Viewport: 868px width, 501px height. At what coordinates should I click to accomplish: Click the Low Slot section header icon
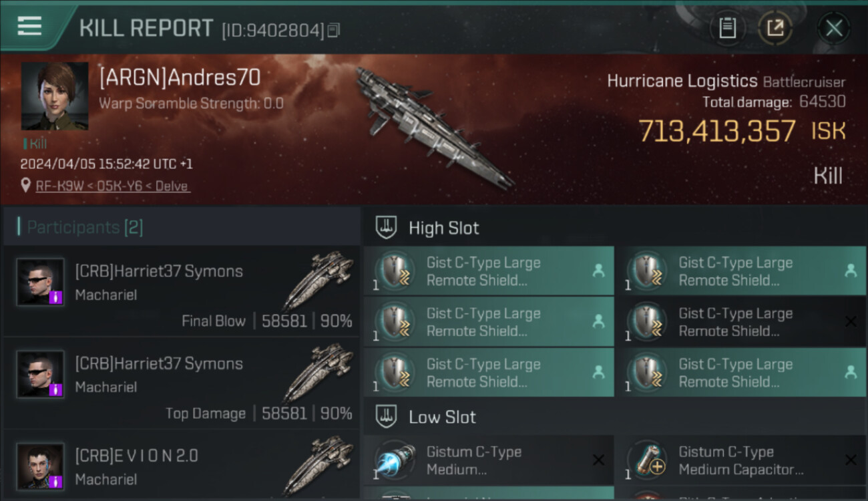coord(387,417)
